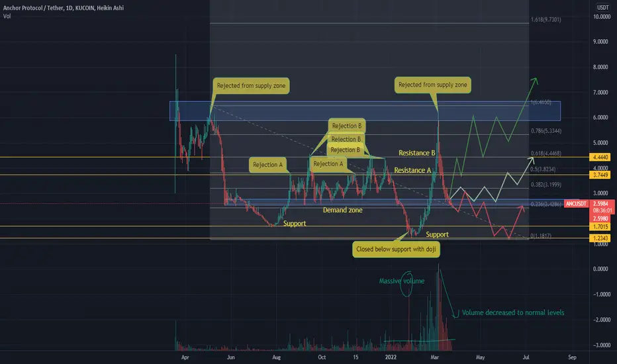This screenshot has width=617, height=364.
Task: Click the May date on time axis
Action: (x=480, y=357)
